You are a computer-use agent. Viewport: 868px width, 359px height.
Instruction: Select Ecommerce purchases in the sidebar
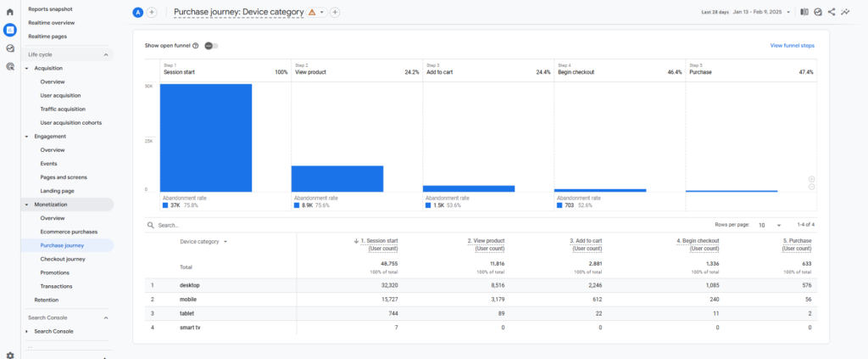point(69,232)
